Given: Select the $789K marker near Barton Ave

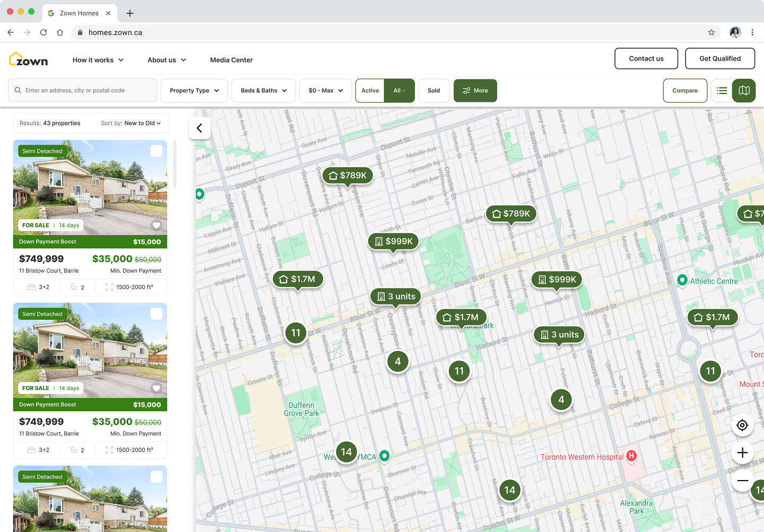Looking at the screenshot, I should coord(511,214).
